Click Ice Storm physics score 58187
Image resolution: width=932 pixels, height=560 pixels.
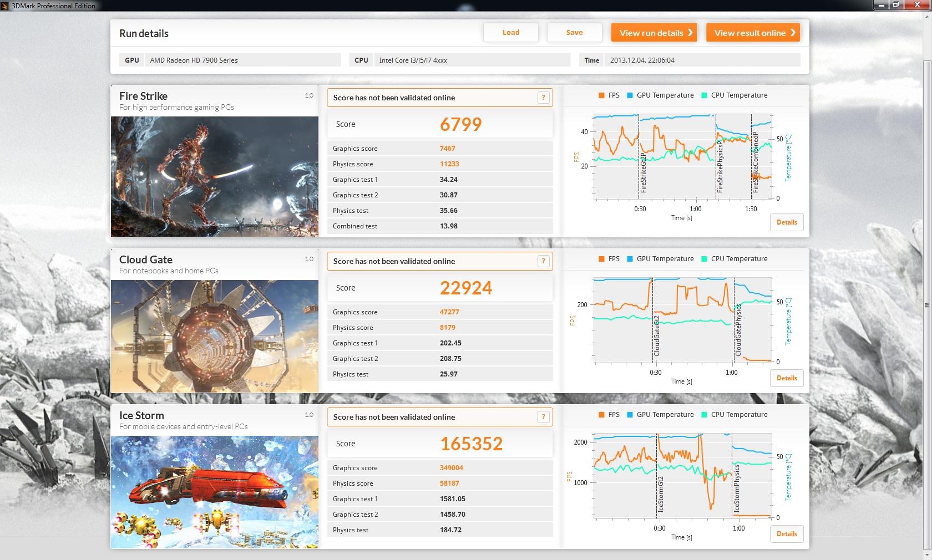click(449, 483)
